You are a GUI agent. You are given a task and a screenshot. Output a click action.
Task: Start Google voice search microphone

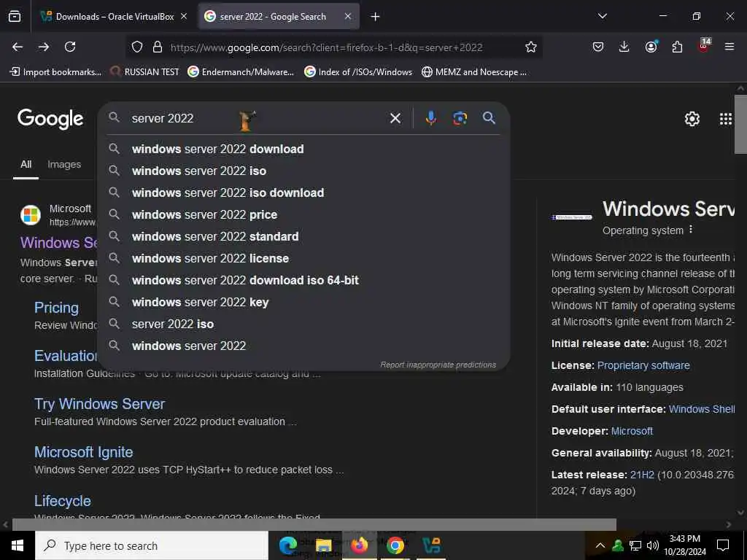(x=430, y=117)
